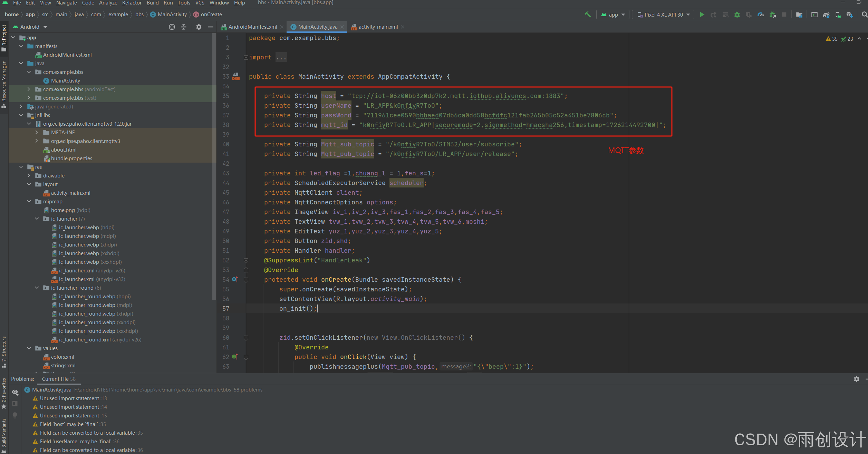Click the bbs breadcrumb in navigation bar

coord(139,14)
